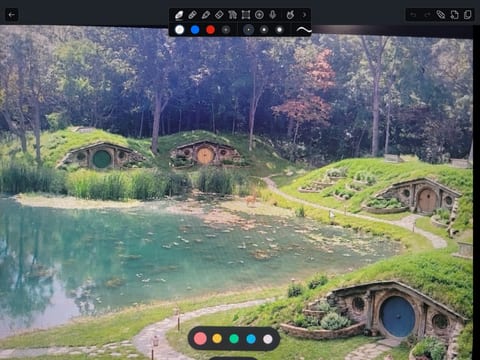Go back with the left arrow button

coord(12,15)
